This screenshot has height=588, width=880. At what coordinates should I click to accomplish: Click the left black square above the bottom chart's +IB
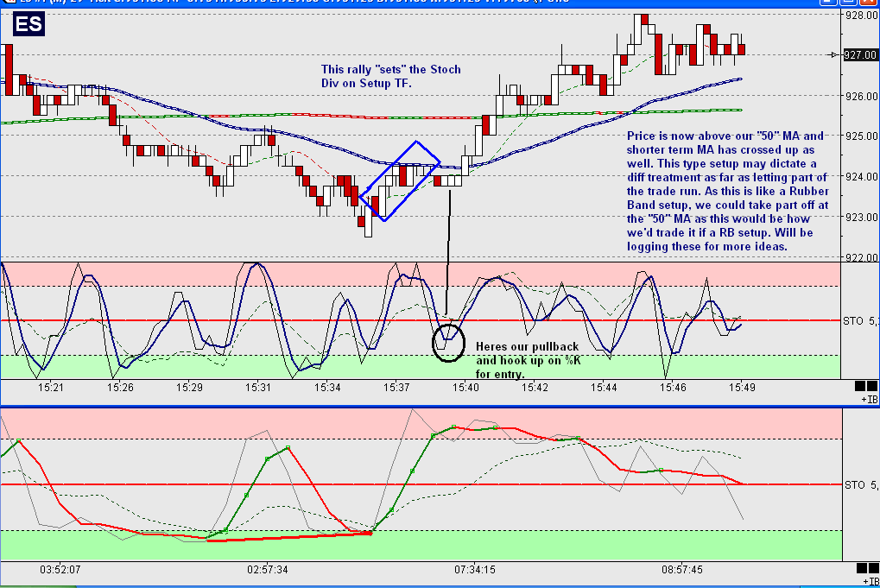[x=862, y=568]
